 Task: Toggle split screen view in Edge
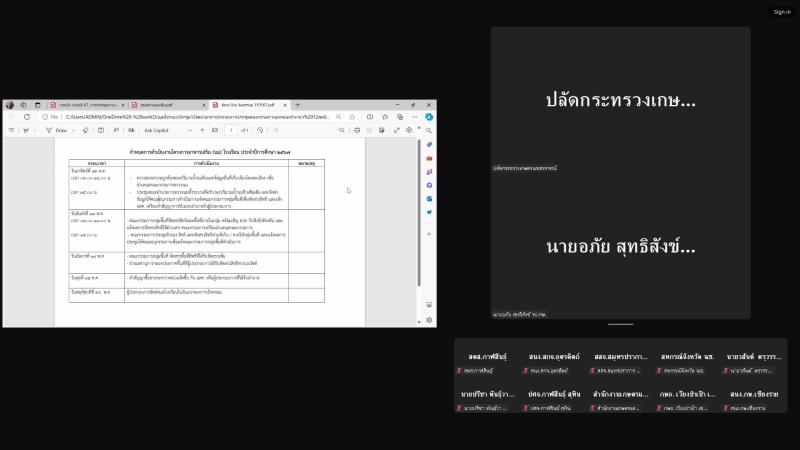[x=369, y=117]
